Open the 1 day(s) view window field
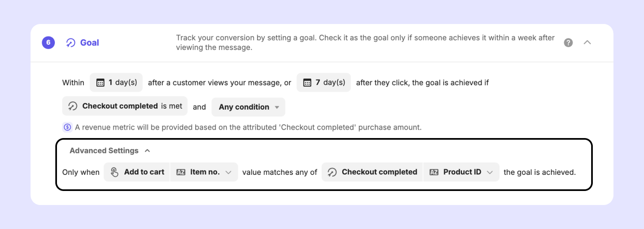 click(116, 83)
